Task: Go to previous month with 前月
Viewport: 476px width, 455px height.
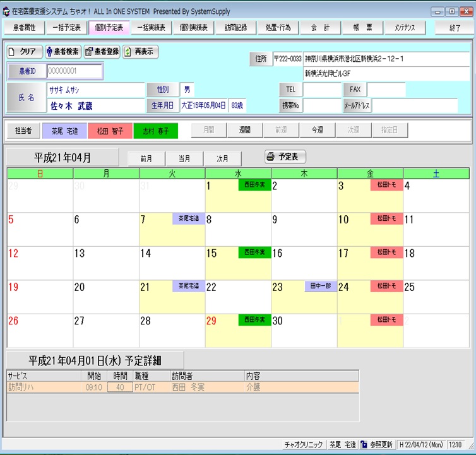Action: click(146, 158)
